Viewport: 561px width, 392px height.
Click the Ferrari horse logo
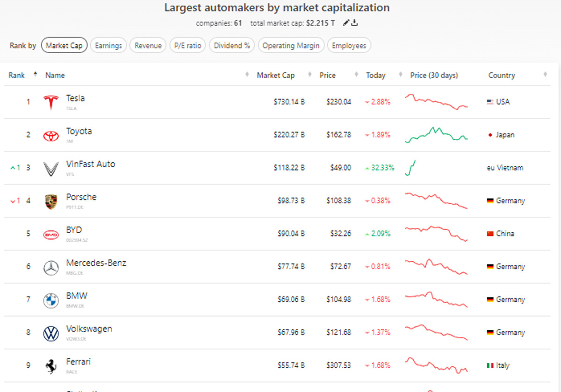(x=51, y=366)
